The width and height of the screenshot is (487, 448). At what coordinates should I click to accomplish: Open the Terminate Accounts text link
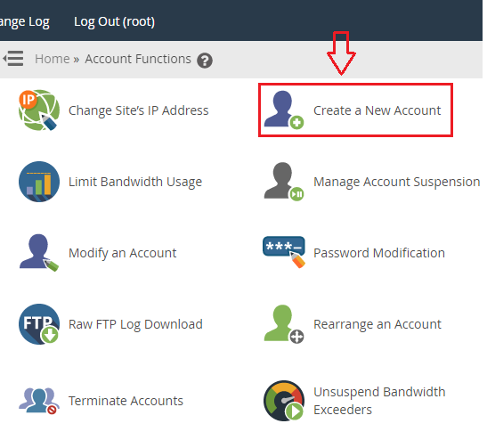pos(126,401)
